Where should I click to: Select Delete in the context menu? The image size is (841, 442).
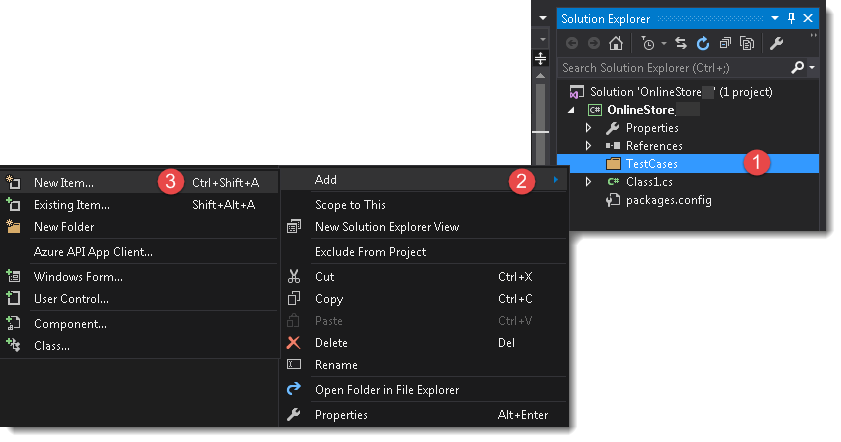(x=331, y=343)
